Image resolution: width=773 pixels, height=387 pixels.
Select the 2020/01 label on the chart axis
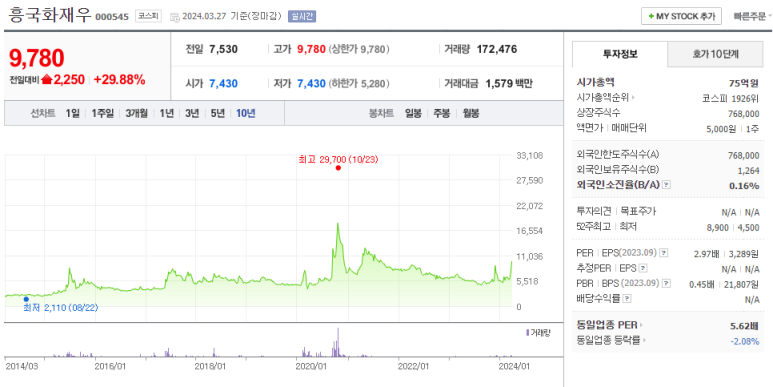pyautogui.click(x=311, y=366)
